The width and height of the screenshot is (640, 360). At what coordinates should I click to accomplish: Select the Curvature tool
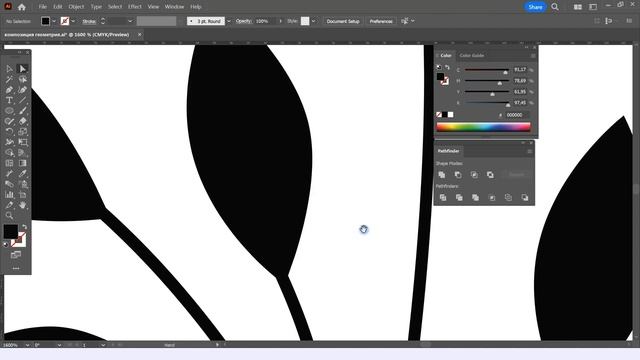tap(22, 90)
